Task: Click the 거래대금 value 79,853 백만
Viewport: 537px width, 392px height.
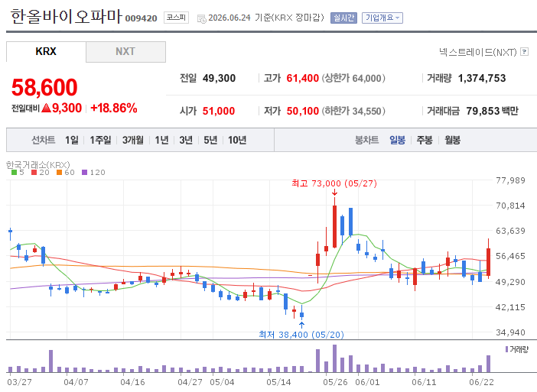Action: [x=492, y=111]
